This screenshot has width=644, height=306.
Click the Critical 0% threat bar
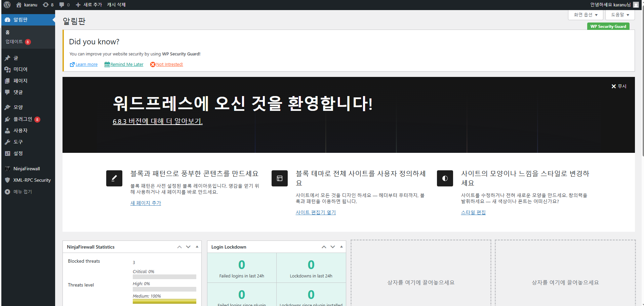tap(164, 277)
